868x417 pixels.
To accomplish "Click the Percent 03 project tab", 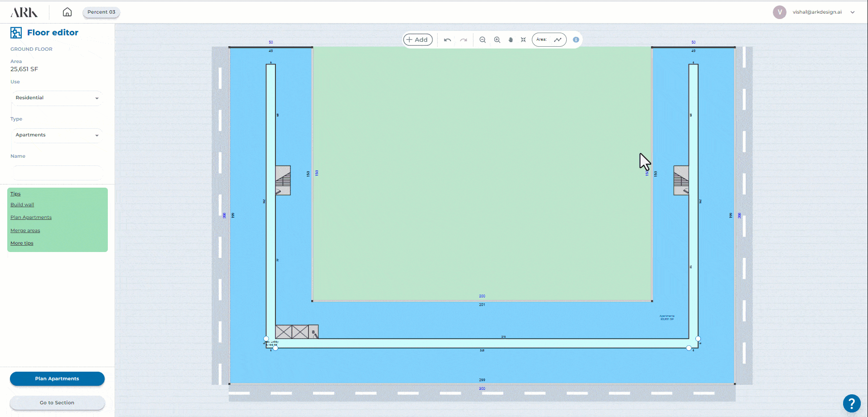I will pyautogui.click(x=101, y=12).
